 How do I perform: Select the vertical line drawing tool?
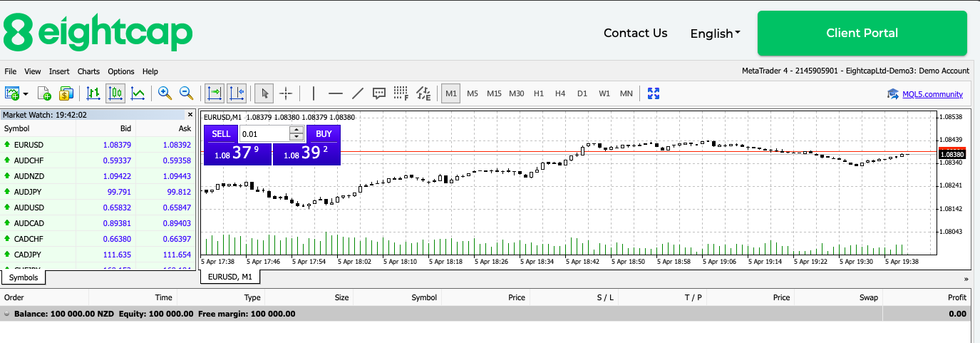click(x=313, y=93)
